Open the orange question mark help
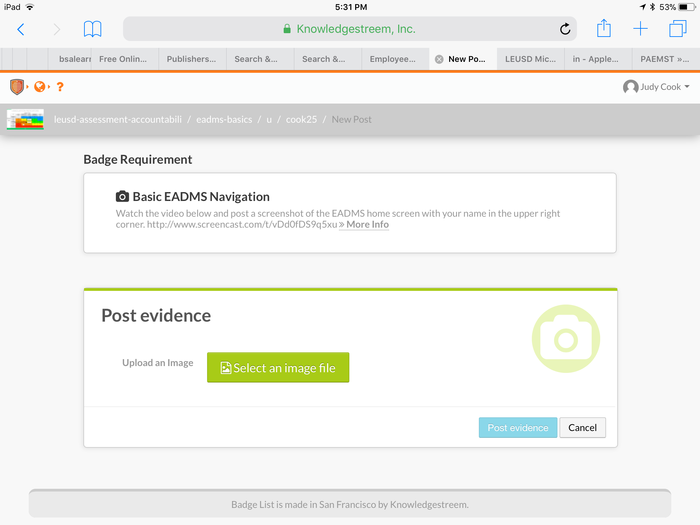 tap(60, 87)
